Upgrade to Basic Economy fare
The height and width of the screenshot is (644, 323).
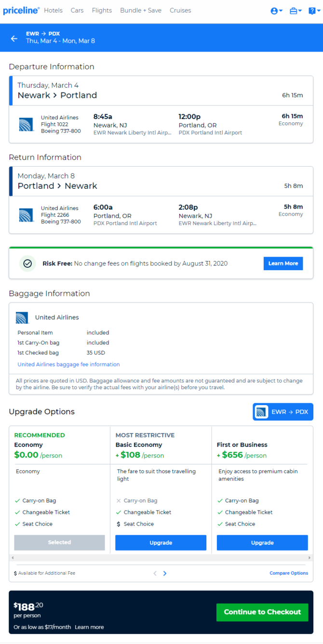[x=161, y=542]
